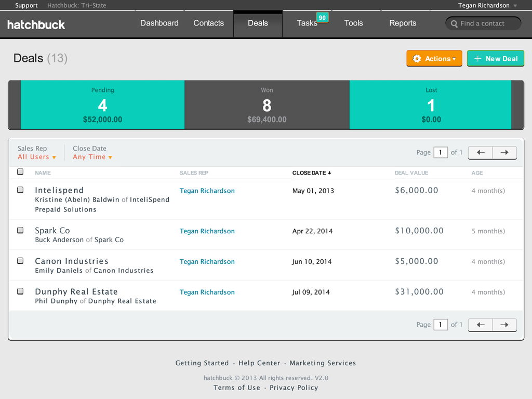Filter by the Won deals tile
This screenshot has height=399, width=532.
point(267,105)
